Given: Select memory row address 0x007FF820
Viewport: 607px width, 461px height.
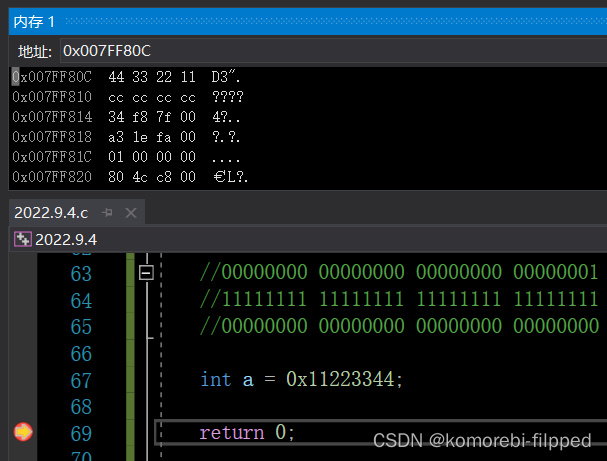Looking at the screenshot, I should pyautogui.click(x=52, y=177).
